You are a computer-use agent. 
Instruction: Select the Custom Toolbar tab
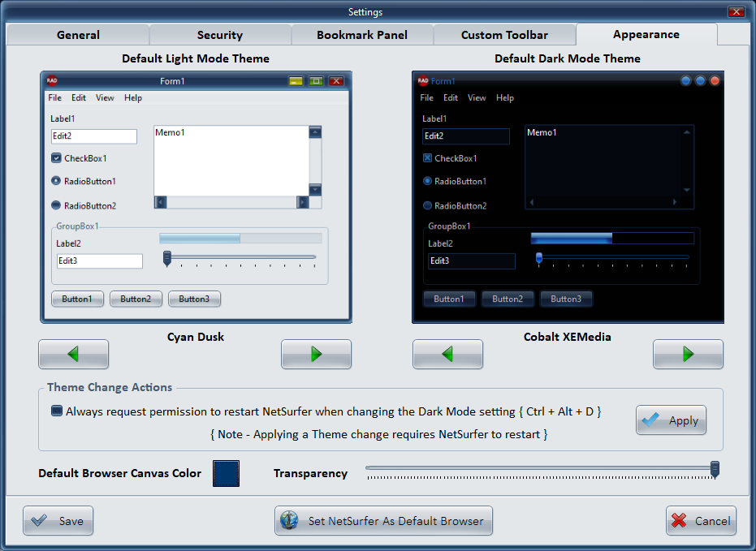504,35
